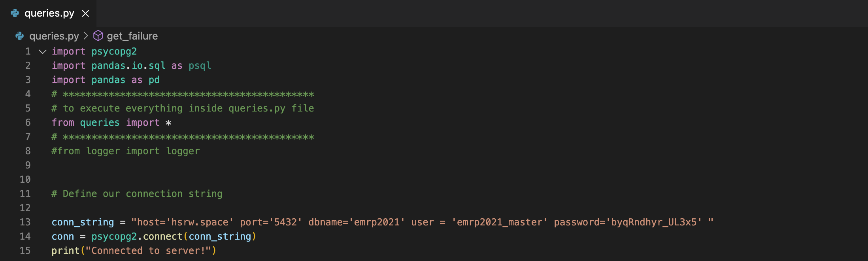This screenshot has width=868, height=261.
Task: Click the password value in the connection string
Action: pos(654,222)
